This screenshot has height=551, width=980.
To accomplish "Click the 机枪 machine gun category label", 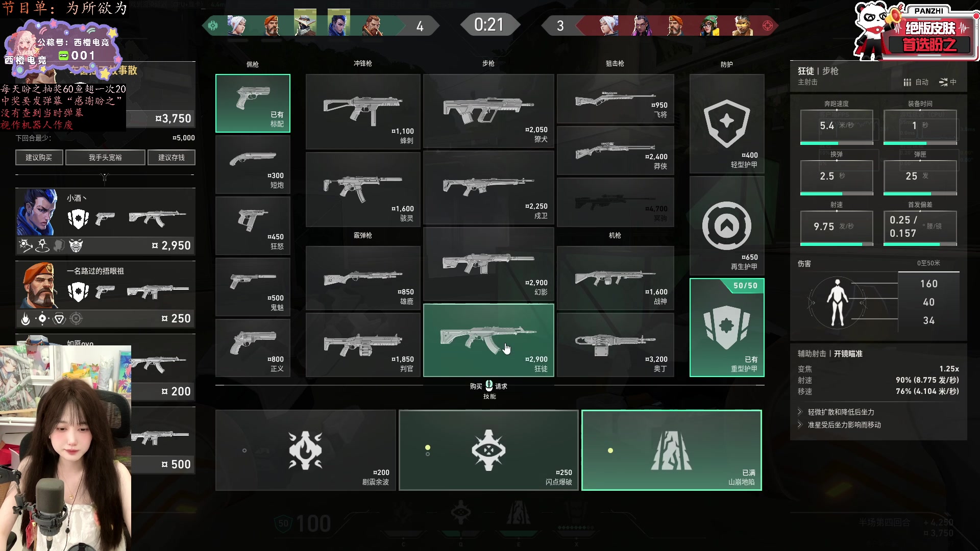I will coord(615,235).
